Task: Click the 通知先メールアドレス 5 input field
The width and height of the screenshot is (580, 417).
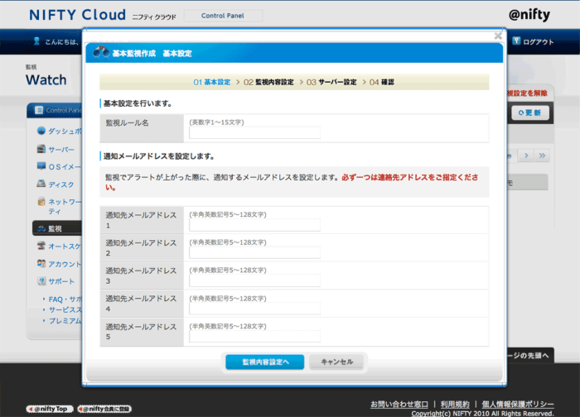Action: [254, 336]
